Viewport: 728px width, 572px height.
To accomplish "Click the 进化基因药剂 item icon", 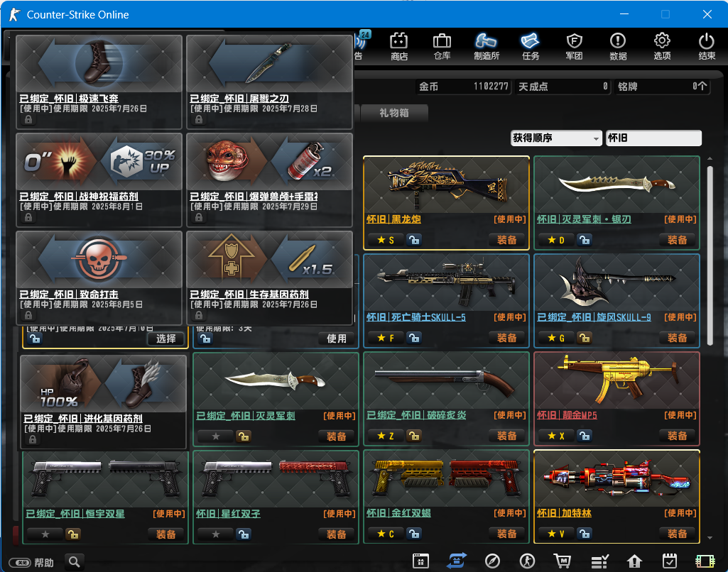I will [103, 384].
